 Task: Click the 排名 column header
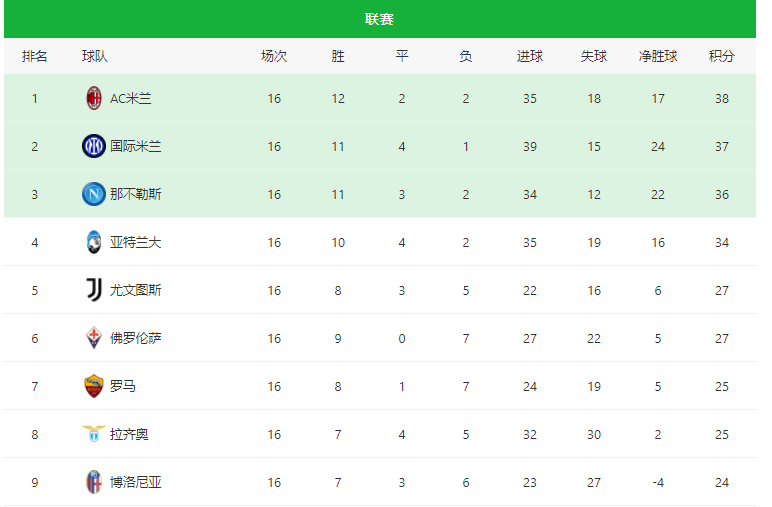(34, 56)
